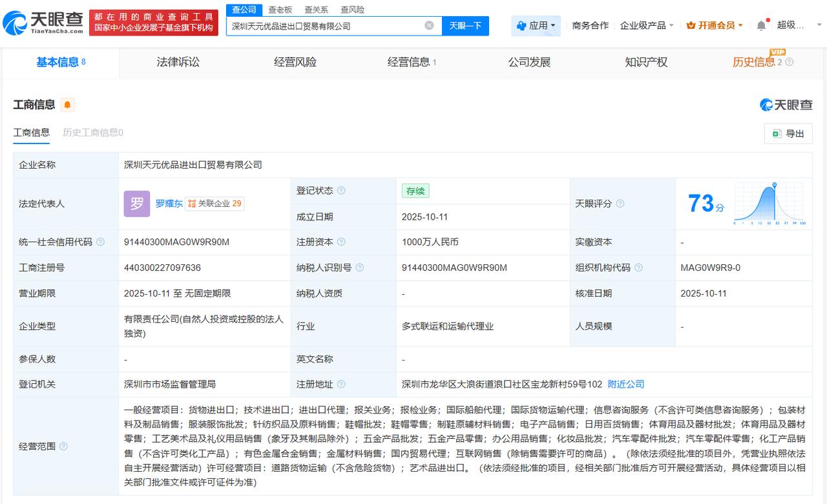Click help icon next to 统一社会信用代码
Image resolution: width=827 pixels, height=504 pixels.
pyautogui.click(x=100, y=242)
